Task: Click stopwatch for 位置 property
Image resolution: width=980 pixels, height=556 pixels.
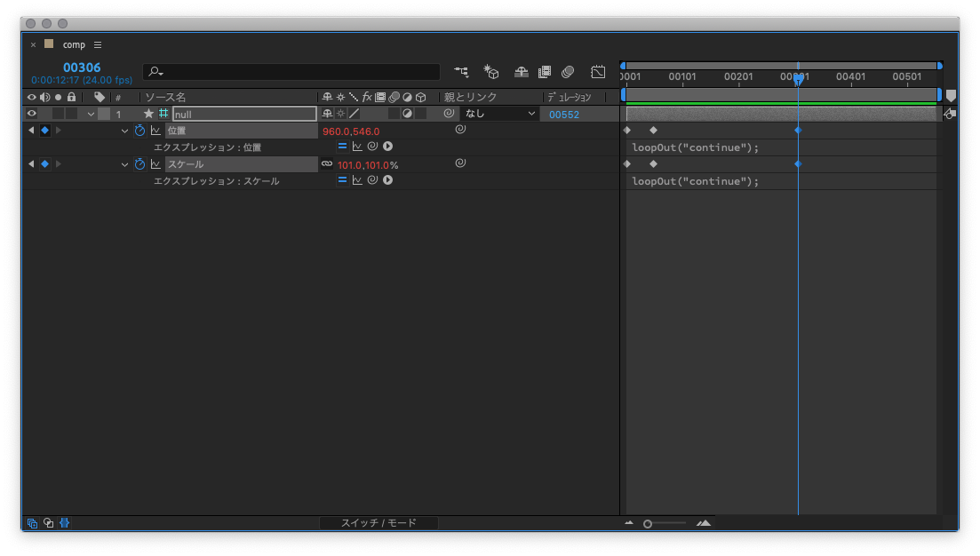Action: (140, 131)
